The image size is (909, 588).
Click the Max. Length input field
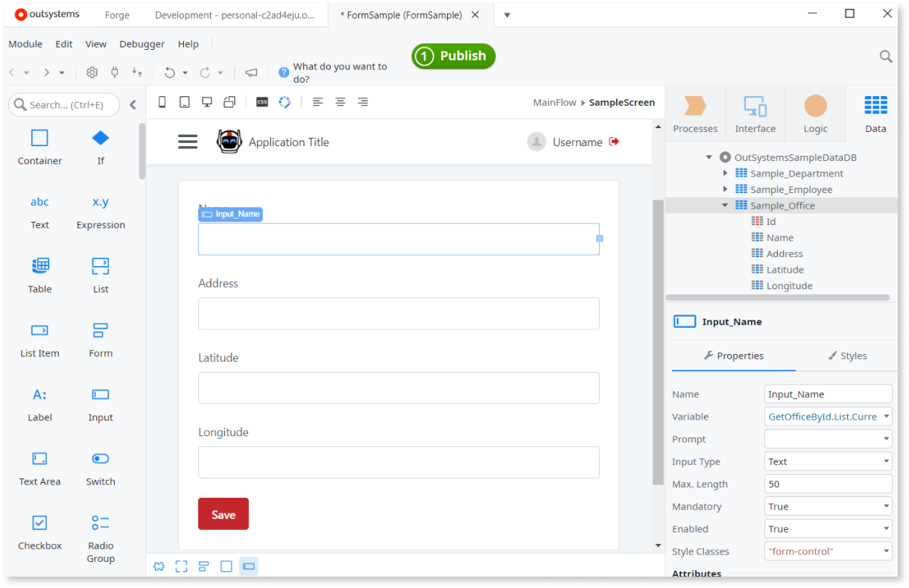pyautogui.click(x=828, y=483)
